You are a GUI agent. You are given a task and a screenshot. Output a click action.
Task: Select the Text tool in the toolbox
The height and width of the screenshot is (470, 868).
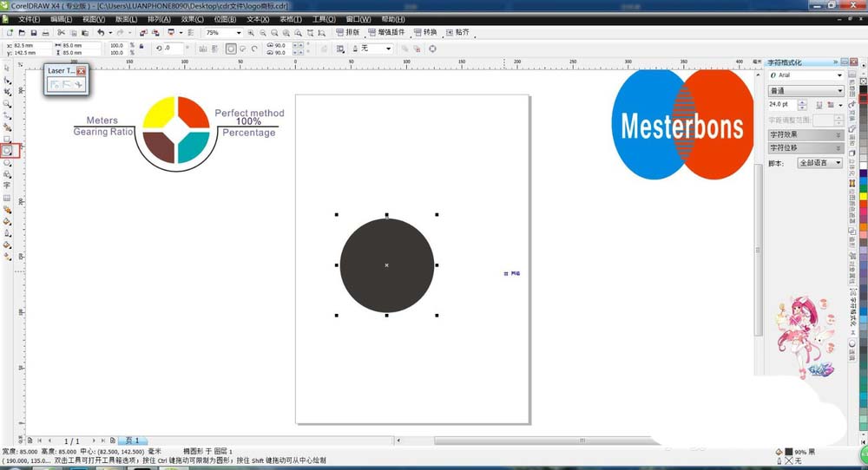(x=7, y=186)
